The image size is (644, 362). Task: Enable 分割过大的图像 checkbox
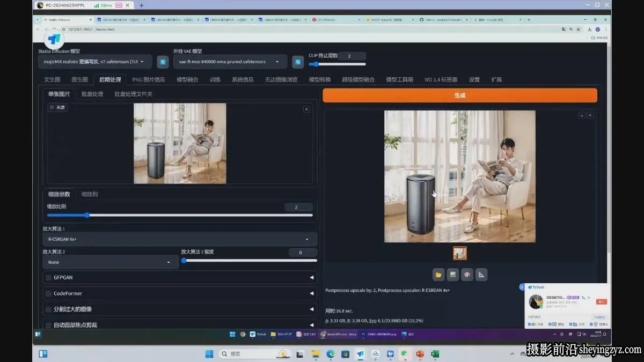coord(48,309)
